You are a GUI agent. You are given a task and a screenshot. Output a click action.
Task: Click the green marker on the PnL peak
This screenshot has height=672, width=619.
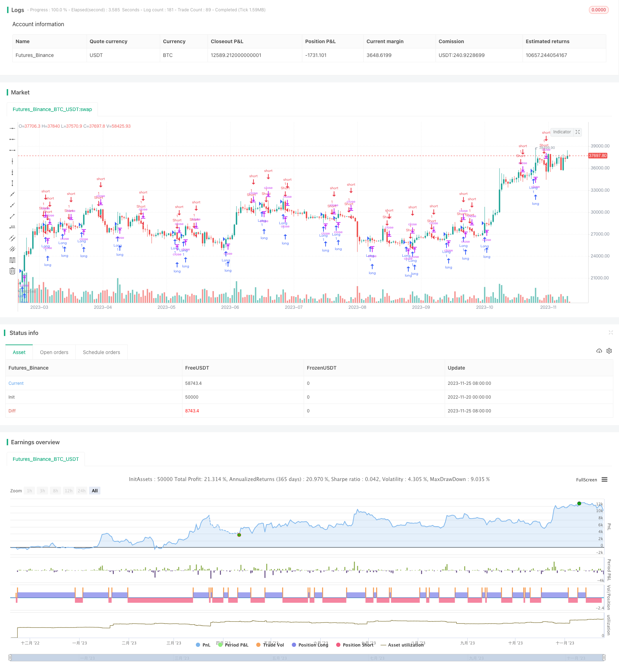tap(579, 503)
